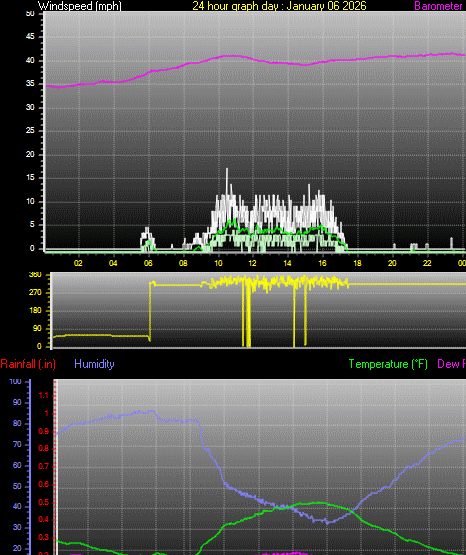The width and height of the screenshot is (466, 555).
Task: Click the 0.6 rainfall axis value
Action: 44,485
